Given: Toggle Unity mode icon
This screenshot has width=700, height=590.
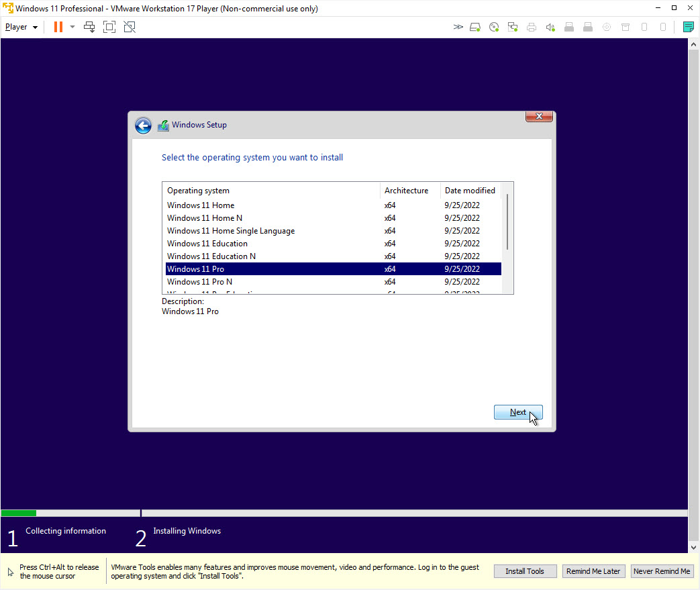Looking at the screenshot, I should 130,27.
